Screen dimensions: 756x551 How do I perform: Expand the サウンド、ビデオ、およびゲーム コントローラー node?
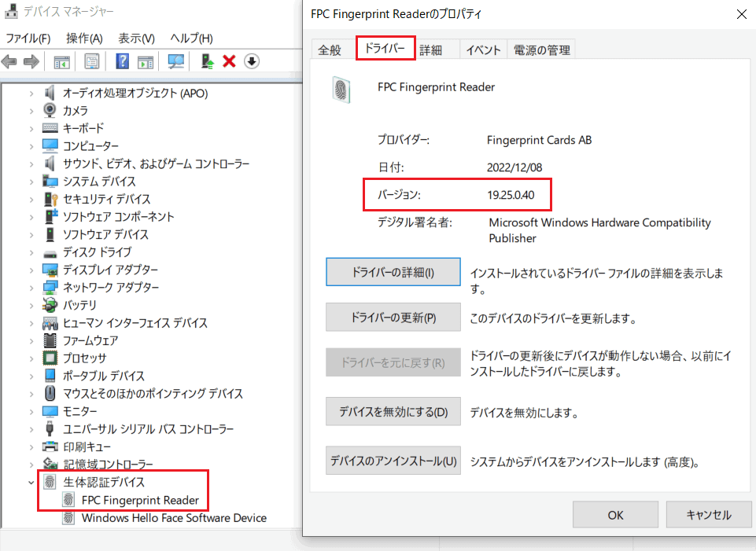31,164
